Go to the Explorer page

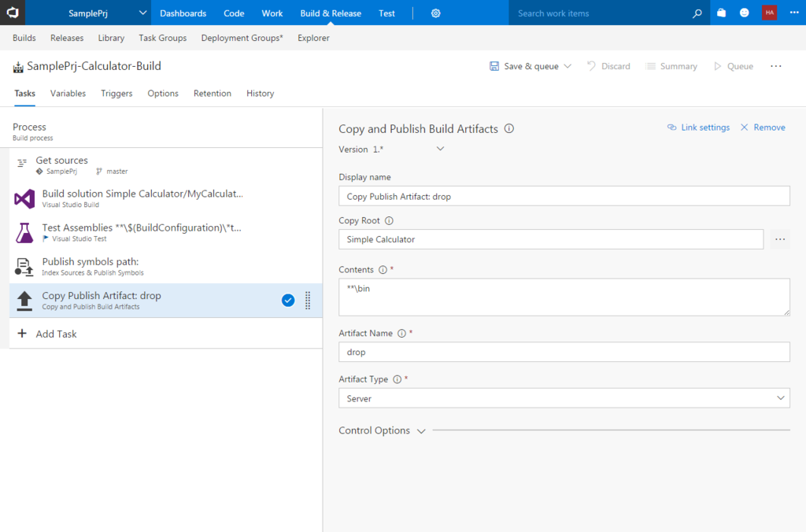[x=313, y=38]
